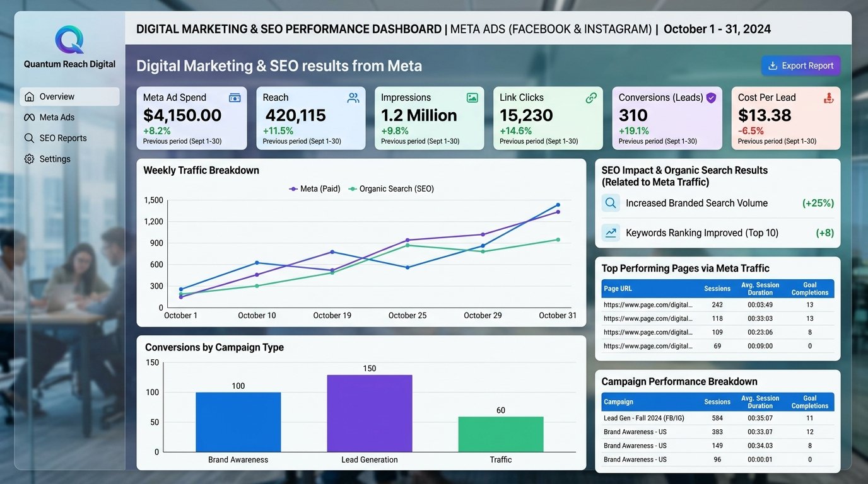
Task: Click the image icon on Impressions card
Action: [472, 98]
